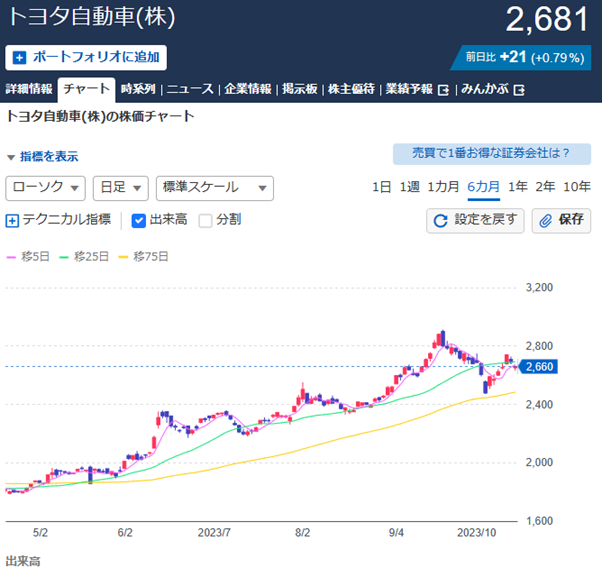Click the 2,660 price marker on chart
602x568 pixels.
pyautogui.click(x=538, y=367)
